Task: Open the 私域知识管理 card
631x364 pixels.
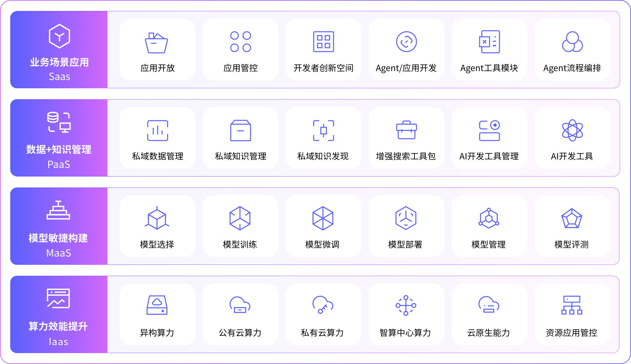Action: point(240,138)
